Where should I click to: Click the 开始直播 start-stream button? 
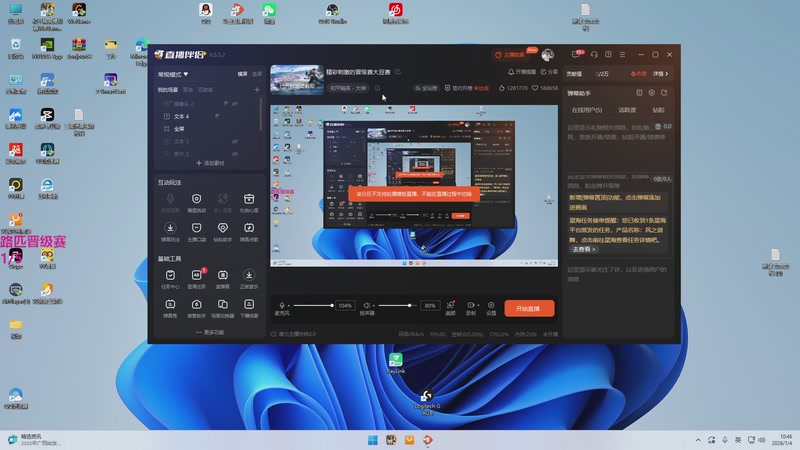coord(529,308)
